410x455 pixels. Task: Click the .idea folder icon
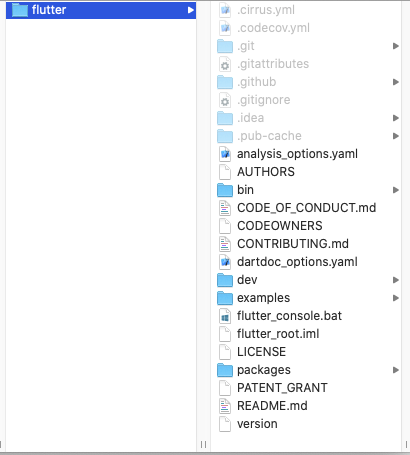point(225,118)
